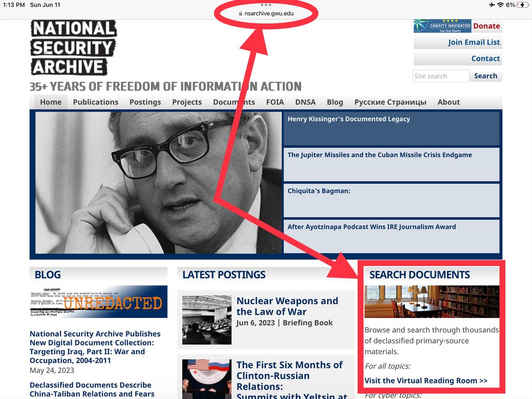Open Nuclear Weapons and the Law of War
Image resolution: width=532 pixels, height=399 pixels.
287,306
